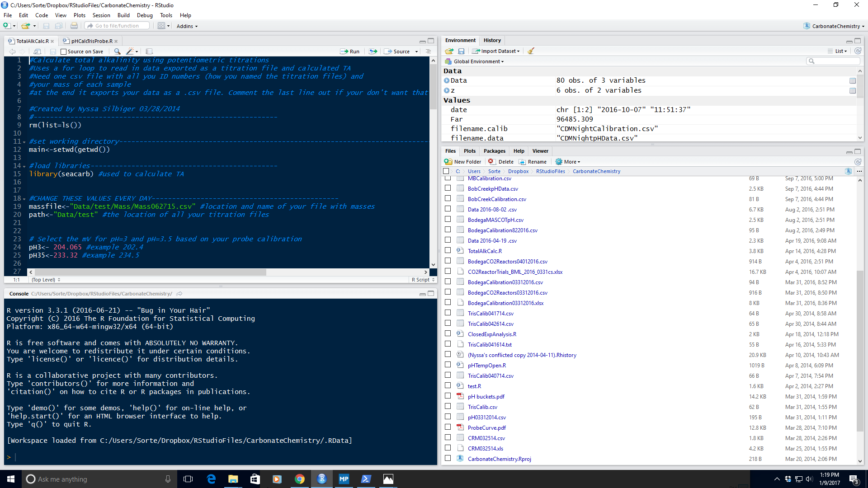This screenshot has height=488, width=868.
Task: Open the More dropdown in Files pane
Action: pos(568,162)
